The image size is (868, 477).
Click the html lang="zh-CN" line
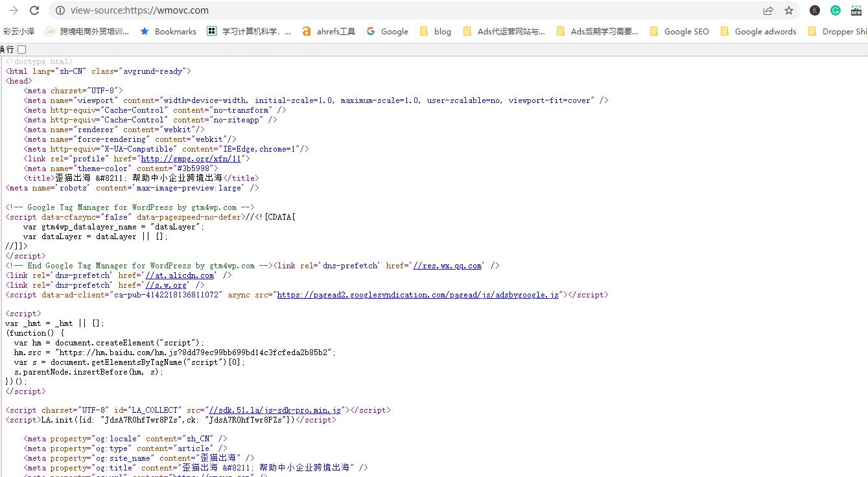[x=98, y=71]
